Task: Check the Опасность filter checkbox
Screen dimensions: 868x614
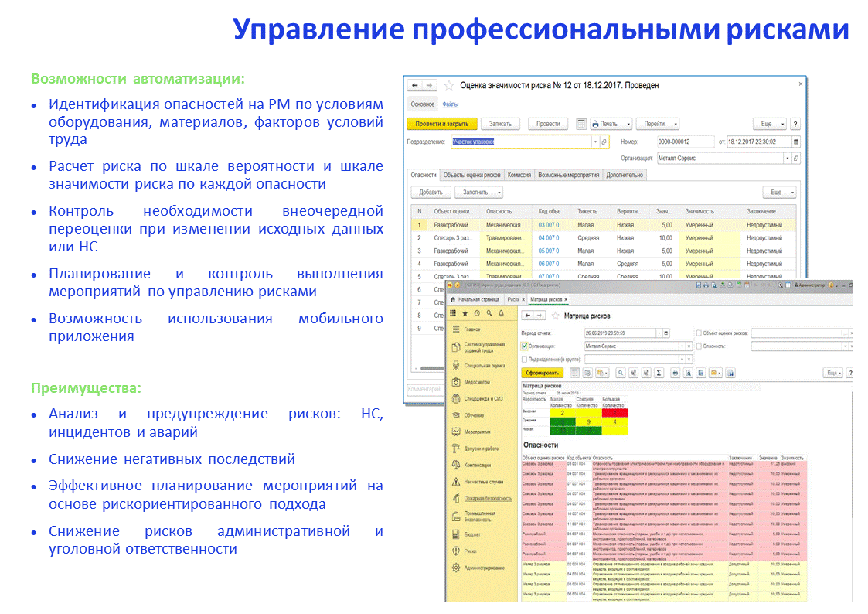Action: tap(699, 346)
